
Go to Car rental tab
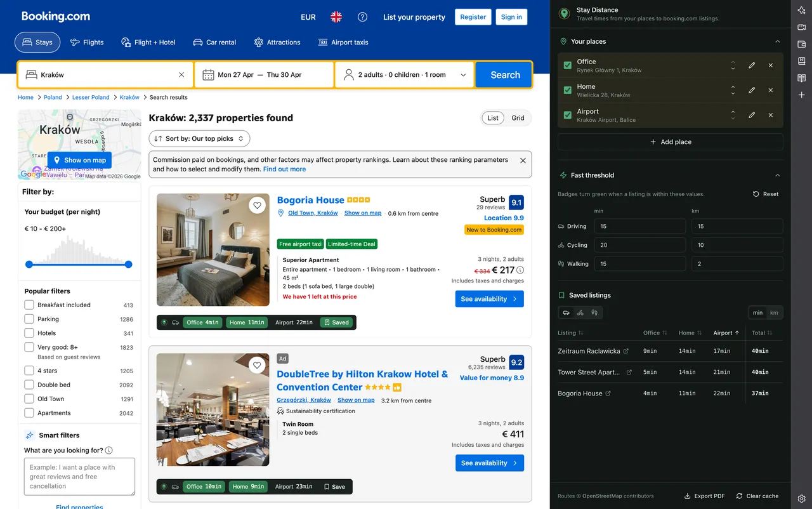(x=214, y=43)
